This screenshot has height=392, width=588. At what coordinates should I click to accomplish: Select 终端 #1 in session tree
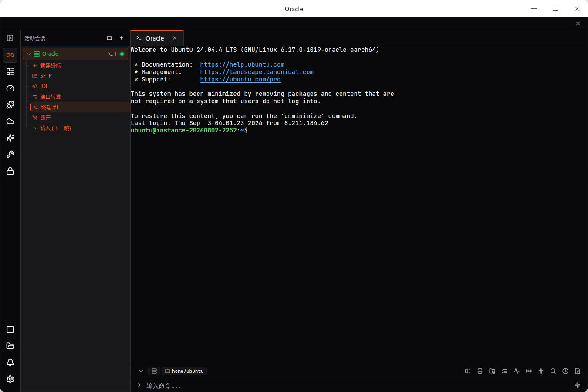coord(81,107)
